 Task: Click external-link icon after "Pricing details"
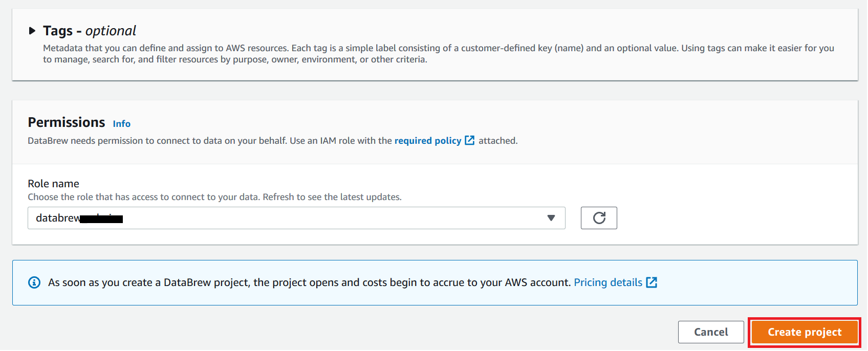point(652,282)
